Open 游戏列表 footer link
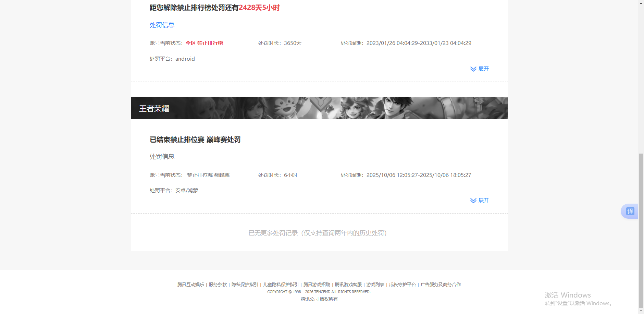Viewport: 644px width, 314px height. tap(375, 285)
